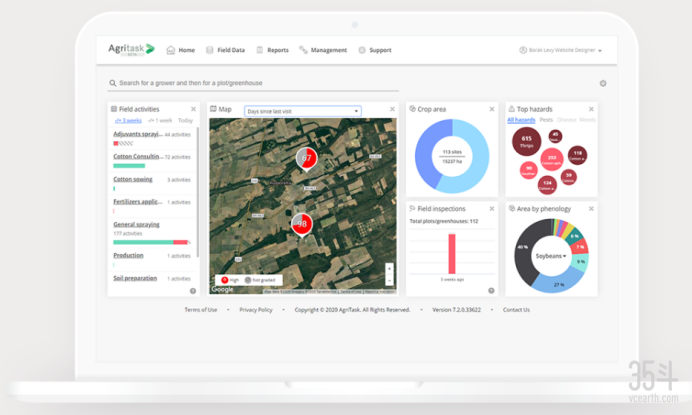Screen dimensions: 692x415
Task: Click the map marker labeled 67
Action: 306,158
